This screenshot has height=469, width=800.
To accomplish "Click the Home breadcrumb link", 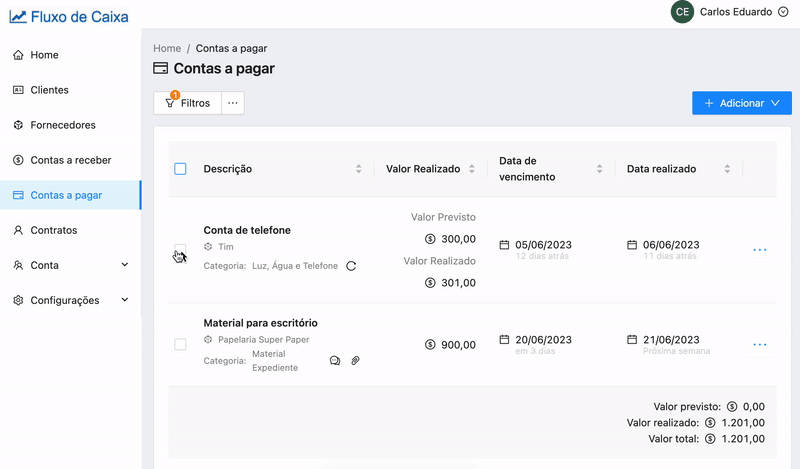I will [x=167, y=48].
